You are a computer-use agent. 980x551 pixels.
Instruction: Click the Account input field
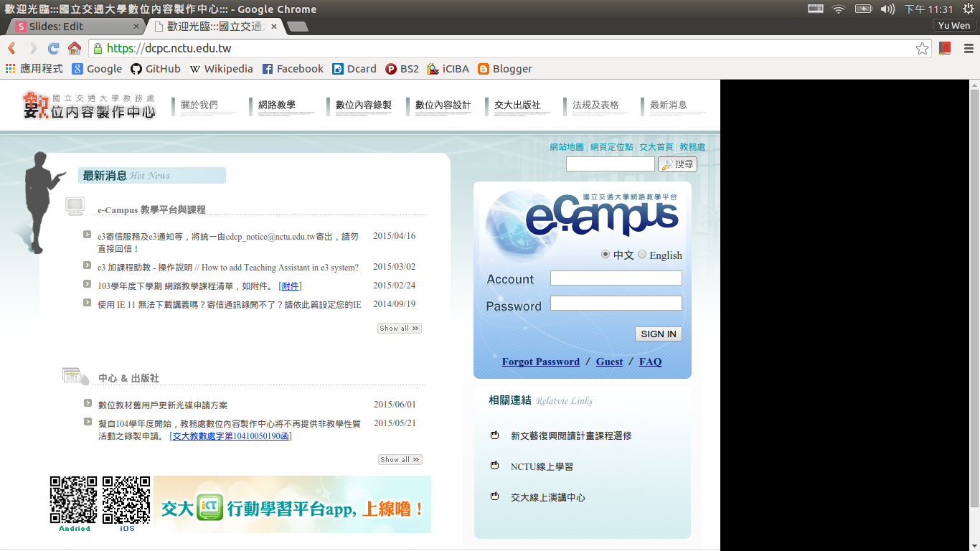click(x=616, y=278)
